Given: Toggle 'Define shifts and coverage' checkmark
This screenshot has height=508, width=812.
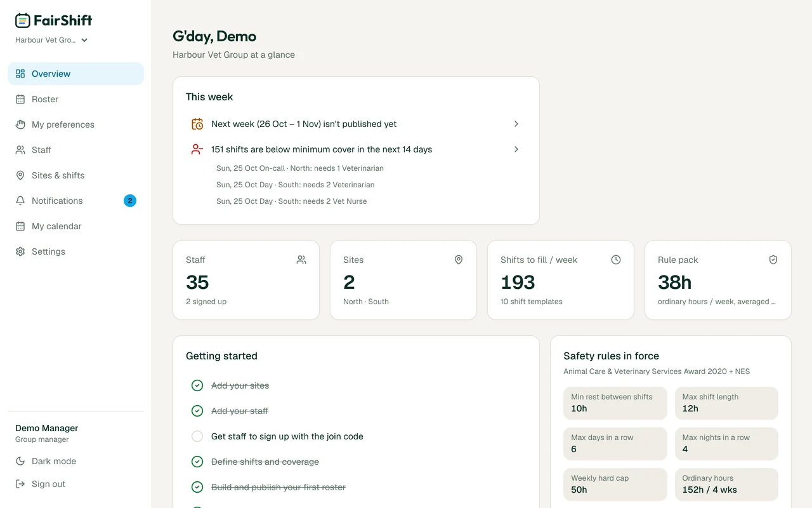Looking at the screenshot, I should pyautogui.click(x=197, y=462).
